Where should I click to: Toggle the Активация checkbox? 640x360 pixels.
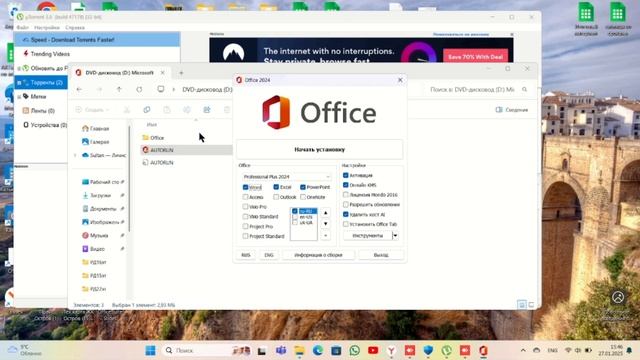346,175
